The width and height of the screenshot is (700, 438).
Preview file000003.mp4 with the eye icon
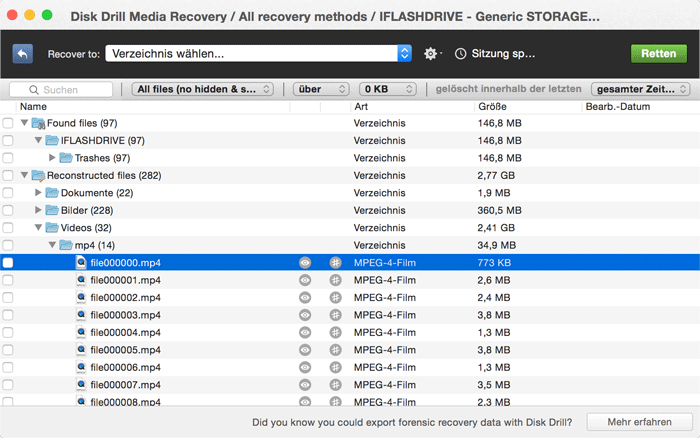[x=305, y=315]
